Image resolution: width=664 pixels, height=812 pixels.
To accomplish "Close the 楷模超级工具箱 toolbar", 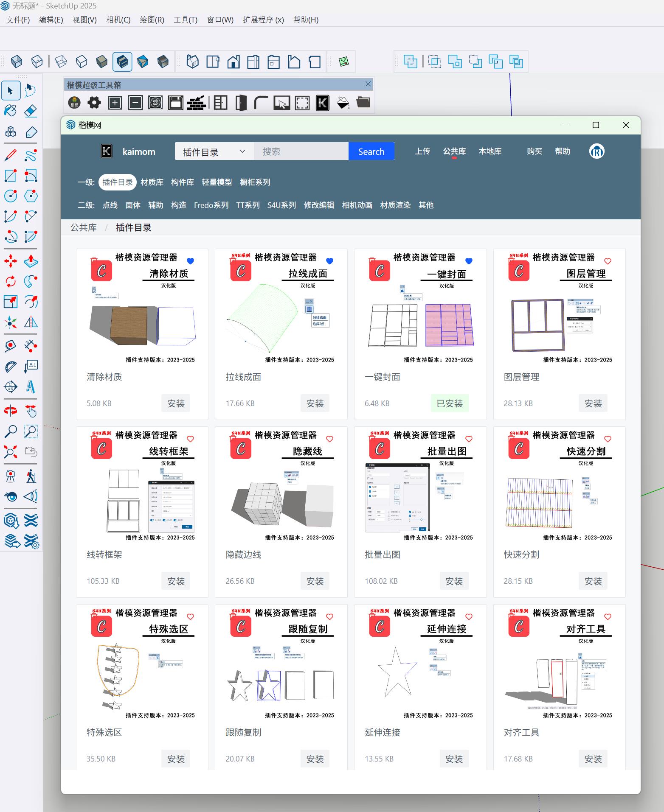I will tap(368, 84).
